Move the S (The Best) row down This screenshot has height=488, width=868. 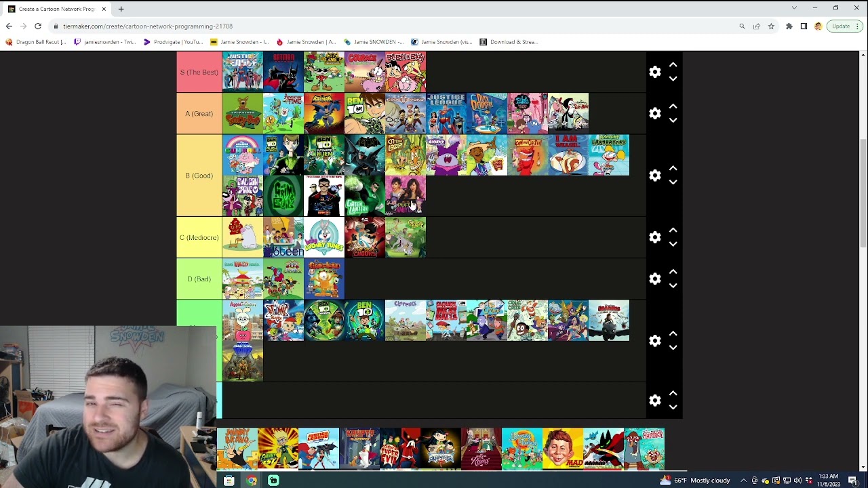[673, 79]
